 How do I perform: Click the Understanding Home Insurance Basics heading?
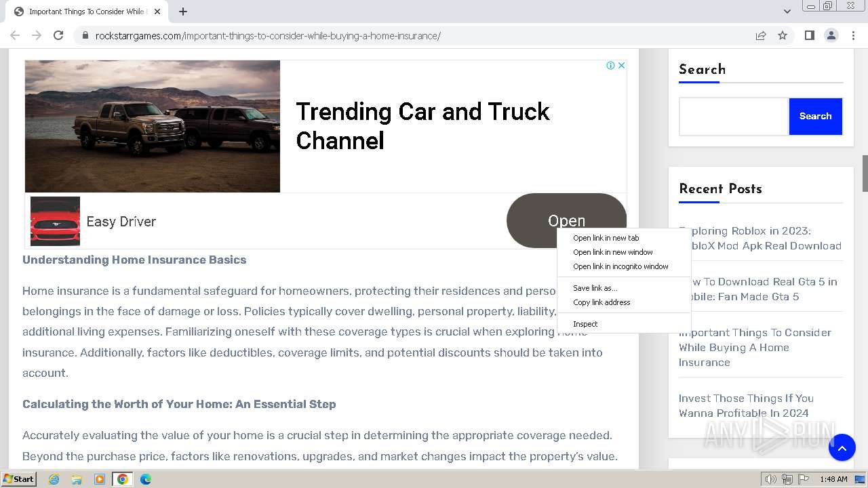134,260
